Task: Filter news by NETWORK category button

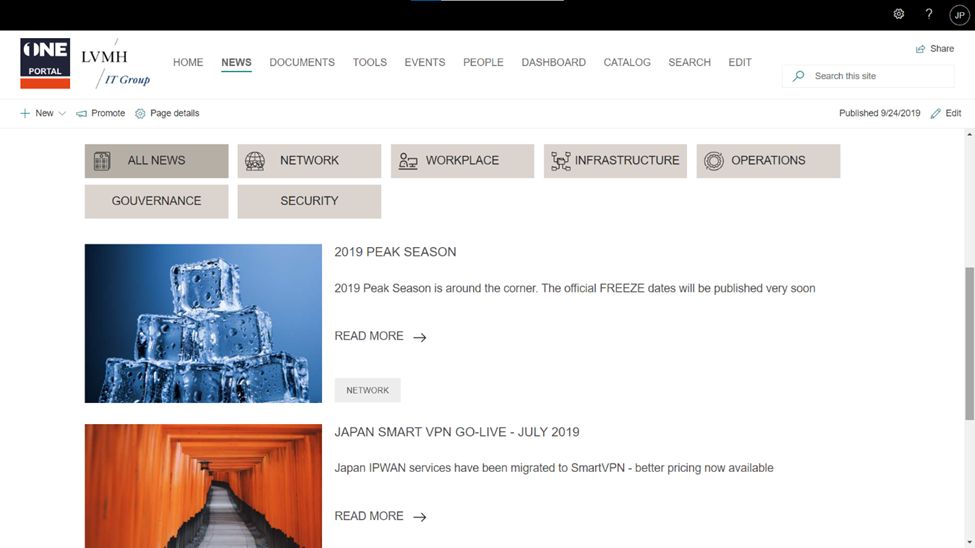Action: pyautogui.click(x=309, y=161)
